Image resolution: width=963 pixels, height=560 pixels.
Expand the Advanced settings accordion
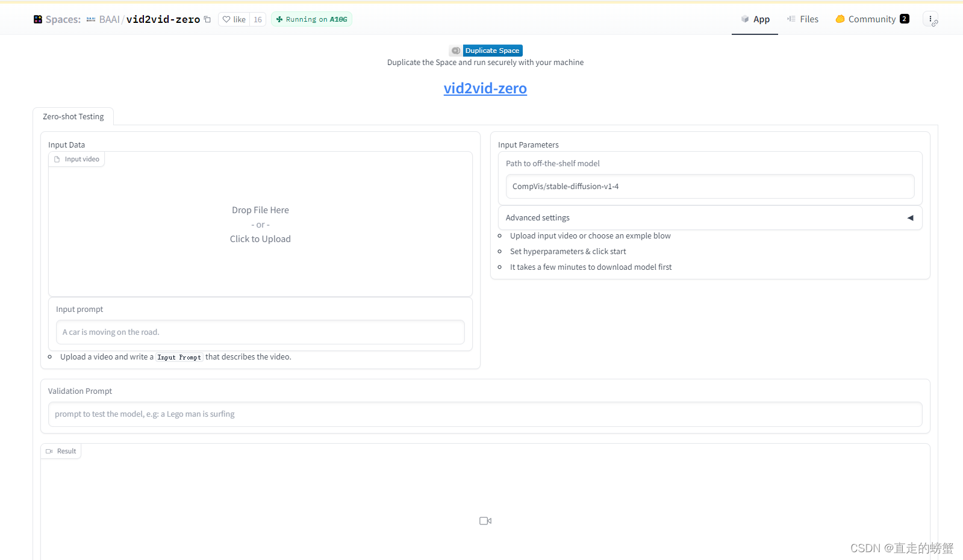pyautogui.click(x=710, y=217)
